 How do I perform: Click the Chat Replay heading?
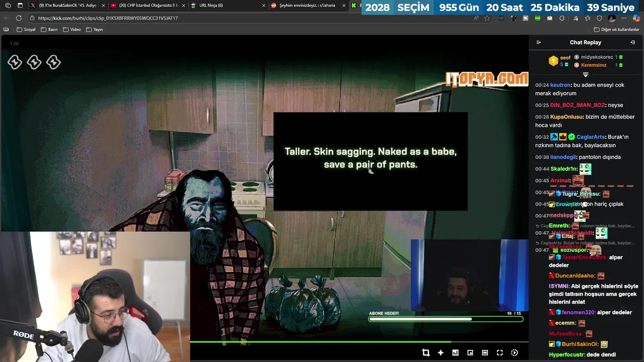(x=585, y=42)
